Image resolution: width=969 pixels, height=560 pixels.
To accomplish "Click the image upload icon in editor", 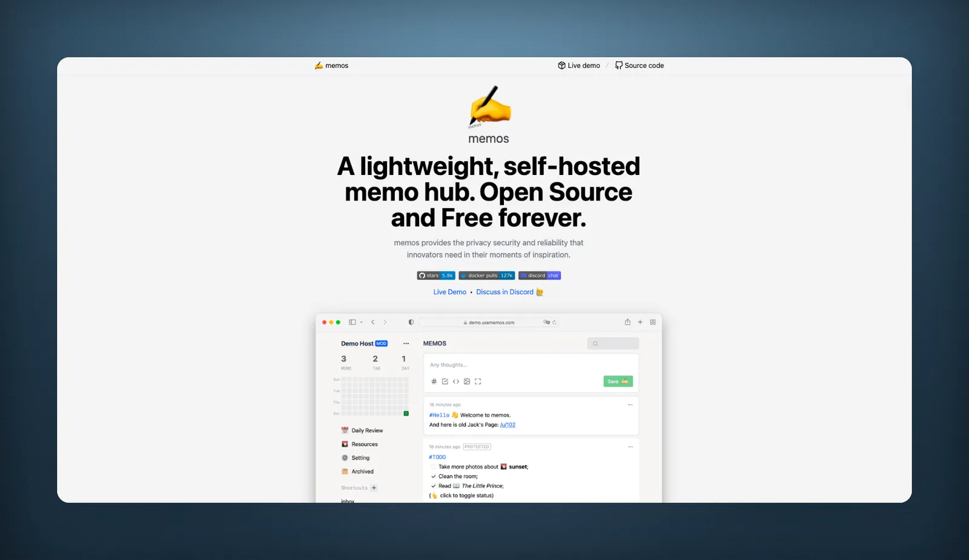I will (x=467, y=381).
